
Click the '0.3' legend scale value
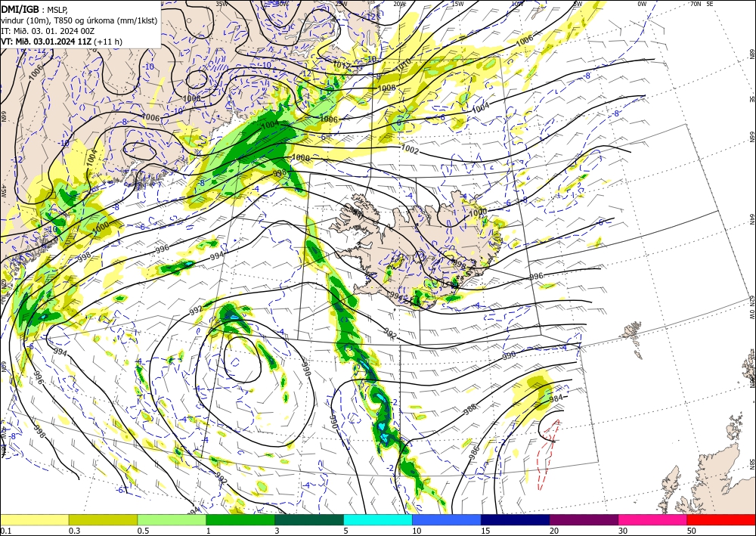tap(74, 531)
